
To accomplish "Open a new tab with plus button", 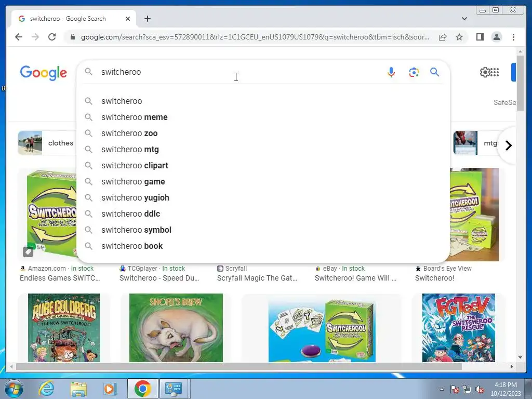I will click(147, 19).
